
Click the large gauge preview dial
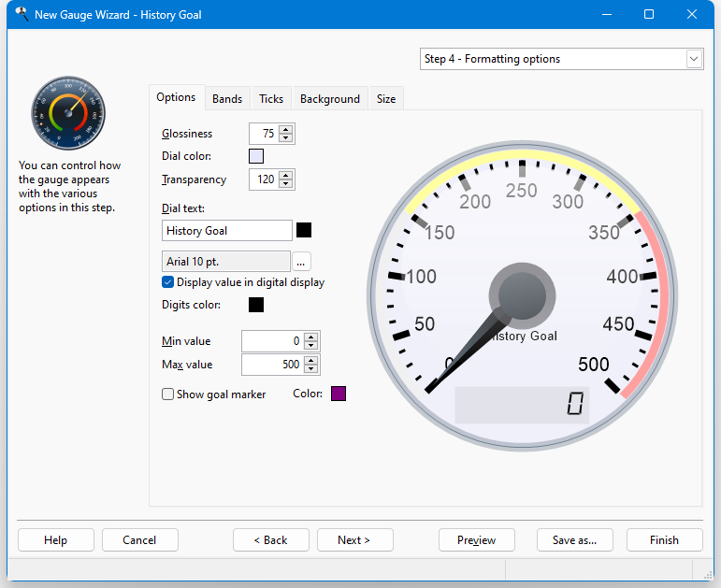(x=523, y=296)
